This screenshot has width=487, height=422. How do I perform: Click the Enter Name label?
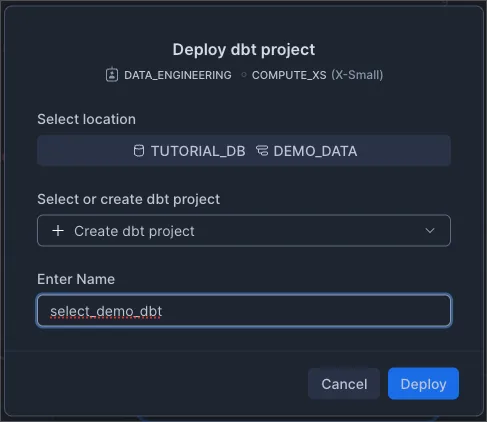[76, 279]
